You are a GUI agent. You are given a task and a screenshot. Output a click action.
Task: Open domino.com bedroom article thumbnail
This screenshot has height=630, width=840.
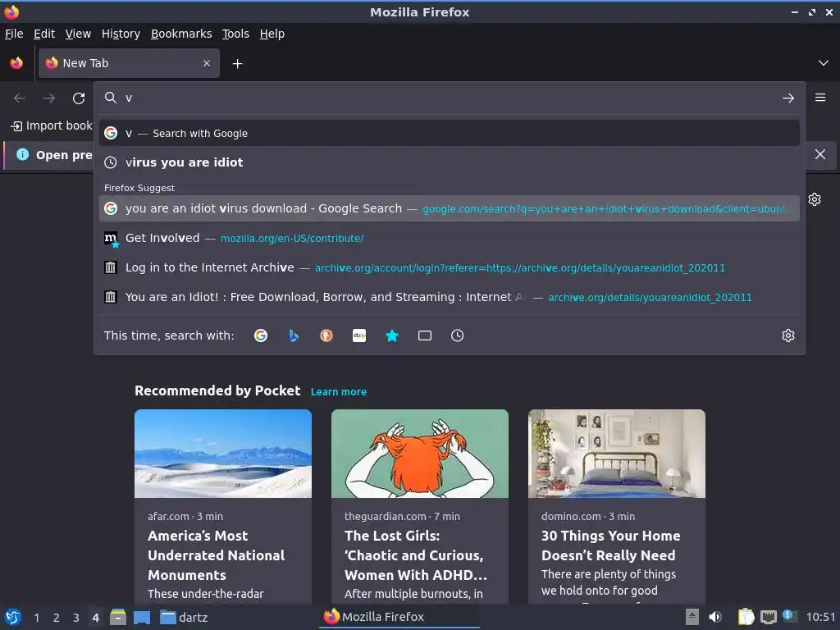tap(617, 454)
